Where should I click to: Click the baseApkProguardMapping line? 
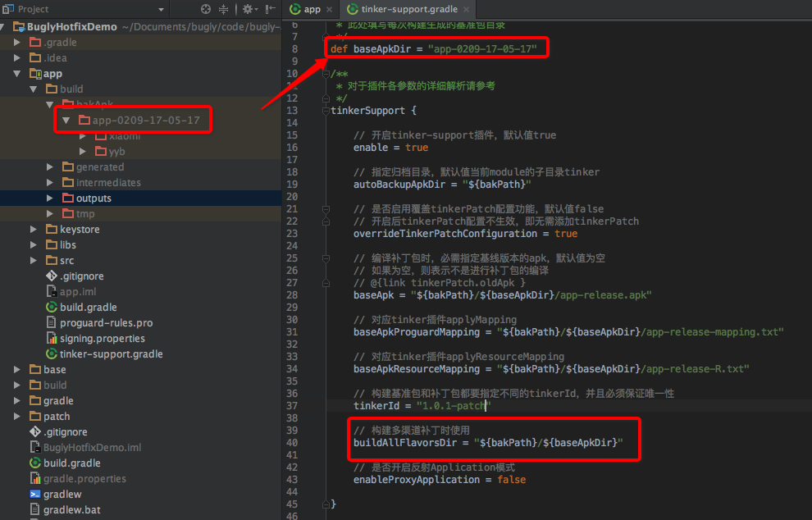click(568, 332)
